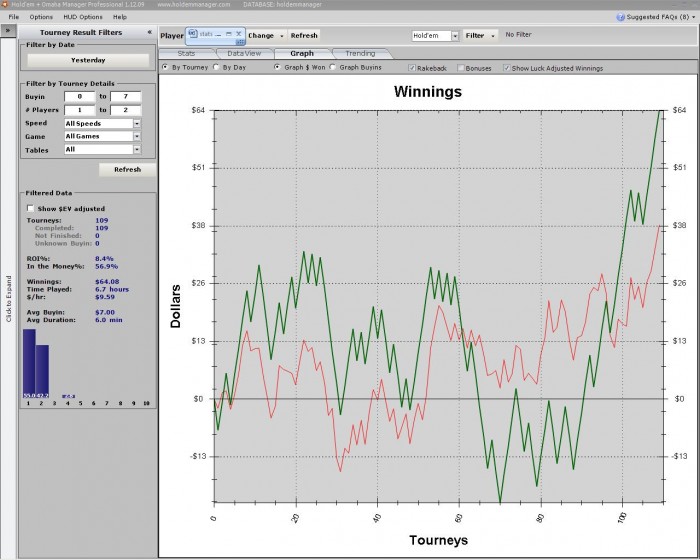Click the Time Played value 6.7 hours
Viewport: 700px width, 560px height.
point(112,289)
